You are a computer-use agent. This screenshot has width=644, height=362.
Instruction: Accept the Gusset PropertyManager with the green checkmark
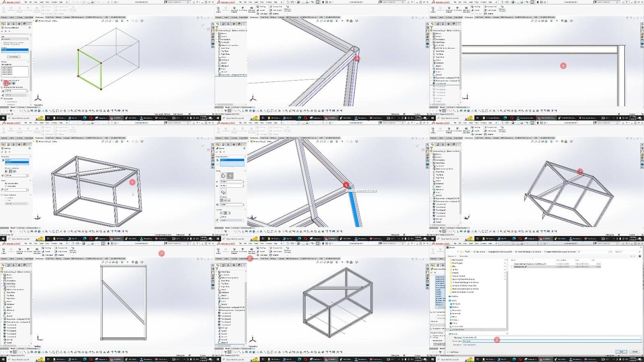pos(217,152)
